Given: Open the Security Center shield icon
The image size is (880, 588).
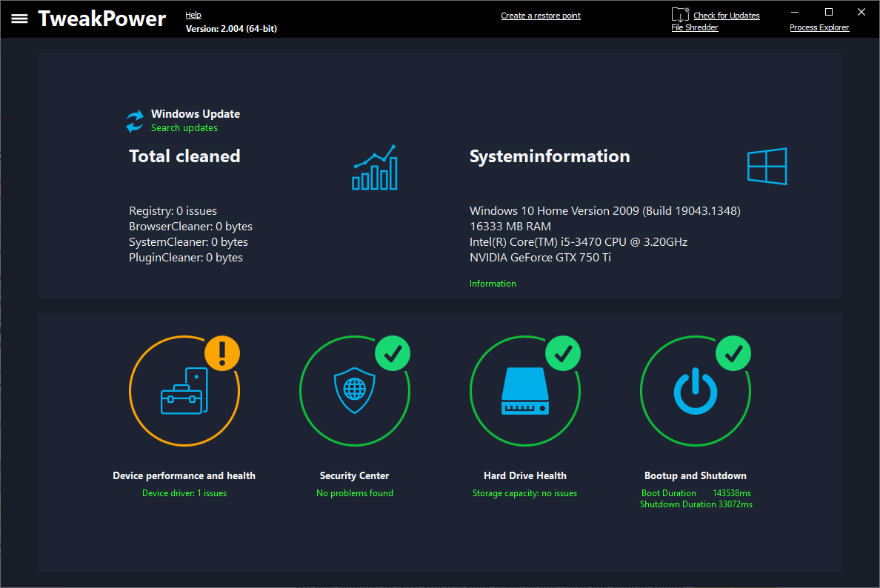Looking at the screenshot, I should point(354,391).
